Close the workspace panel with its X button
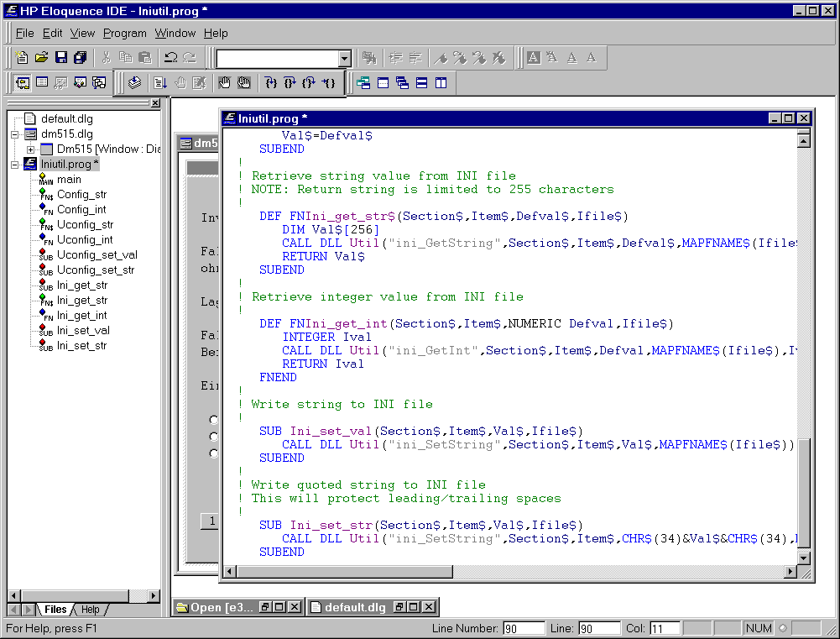840x639 pixels. click(x=155, y=103)
